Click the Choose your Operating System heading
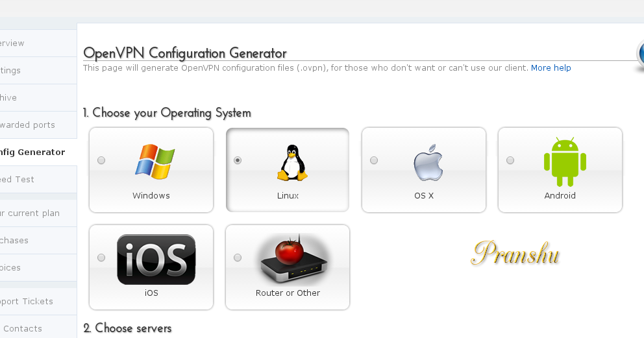 (167, 113)
